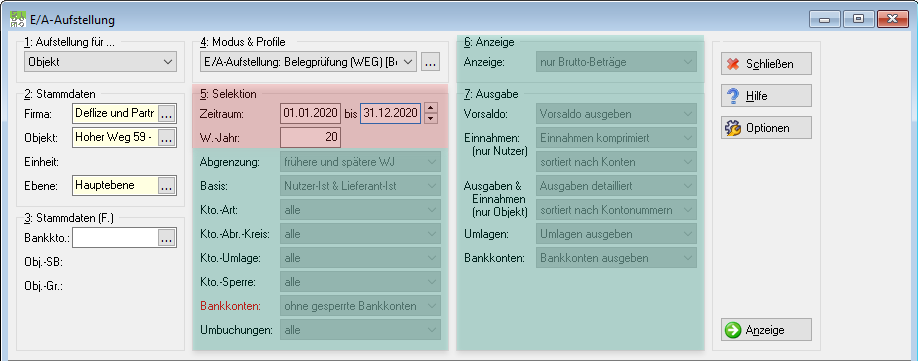Click the red X icon on Schließen
Screen dimensions: 918x361
point(733,64)
